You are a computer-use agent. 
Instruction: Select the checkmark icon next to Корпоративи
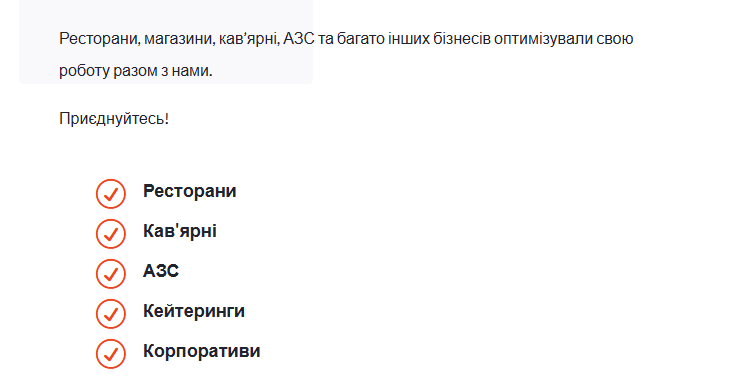[111, 353]
